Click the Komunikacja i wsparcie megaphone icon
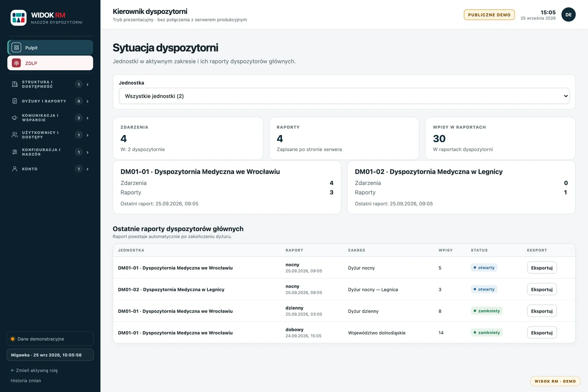The image size is (588, 392). (15, 118)
